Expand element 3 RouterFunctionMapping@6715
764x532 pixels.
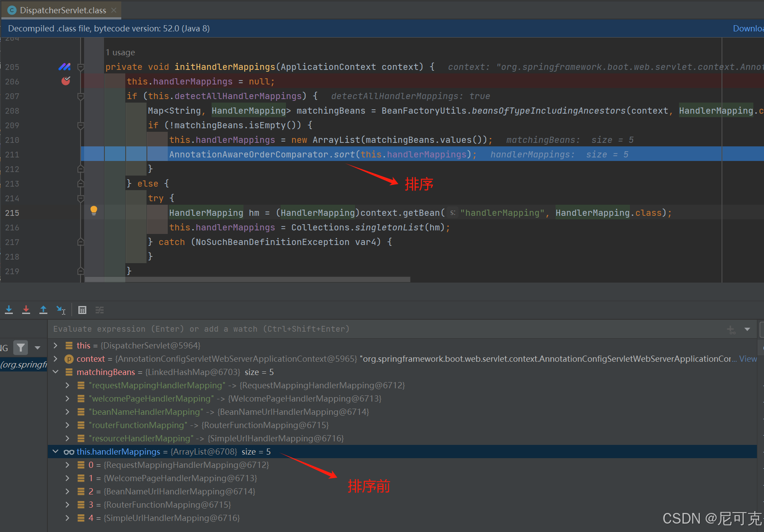pyautogui.click(x=67, y=505)
